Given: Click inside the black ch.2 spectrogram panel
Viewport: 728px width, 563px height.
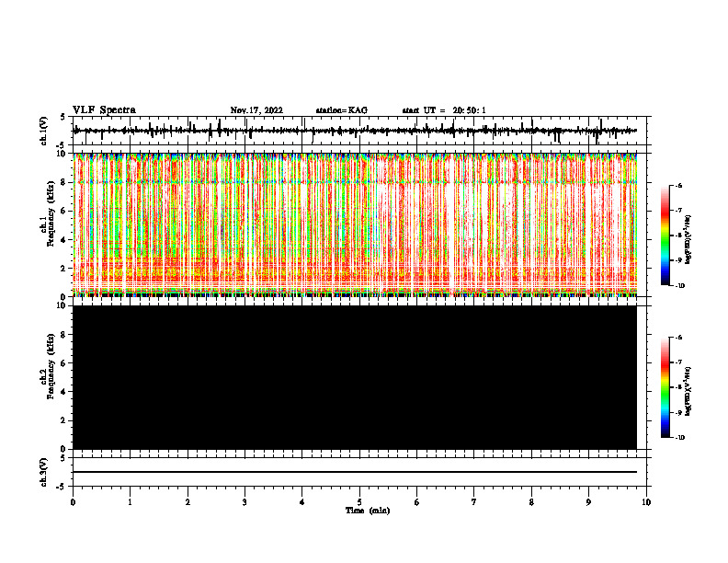Looking at the screenshot, I should (x=355, y=377).
